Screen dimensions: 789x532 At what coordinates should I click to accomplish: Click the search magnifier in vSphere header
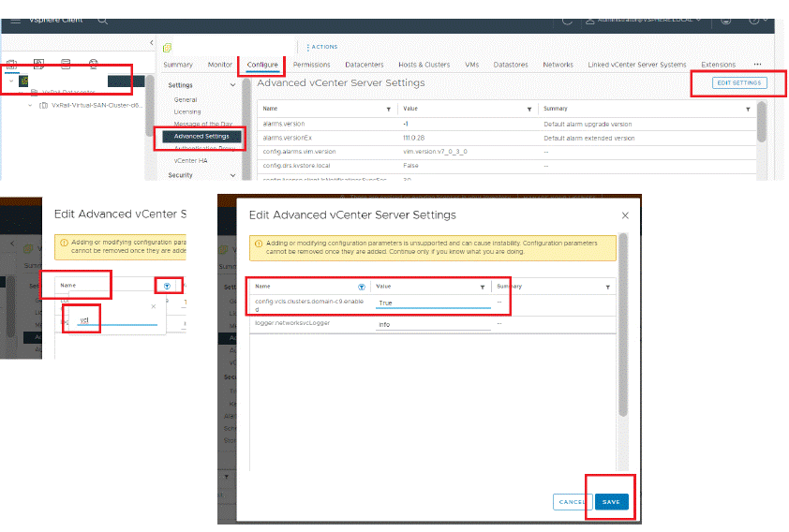103,21
